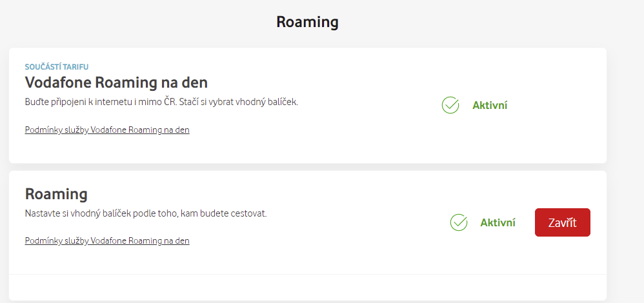This screenshot has height=303, width=644.
Task: Click blank space right of Aktivní in the top card
Action: [555, 105]
